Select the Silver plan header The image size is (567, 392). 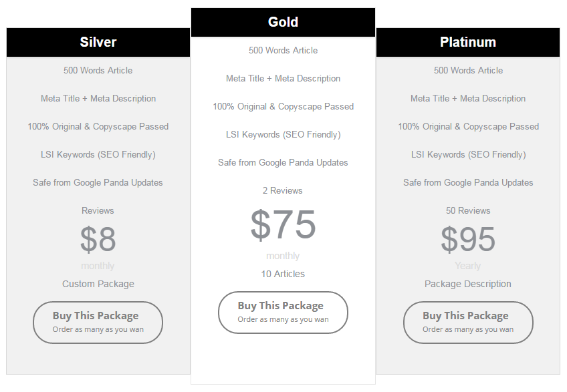click(98, 42)
